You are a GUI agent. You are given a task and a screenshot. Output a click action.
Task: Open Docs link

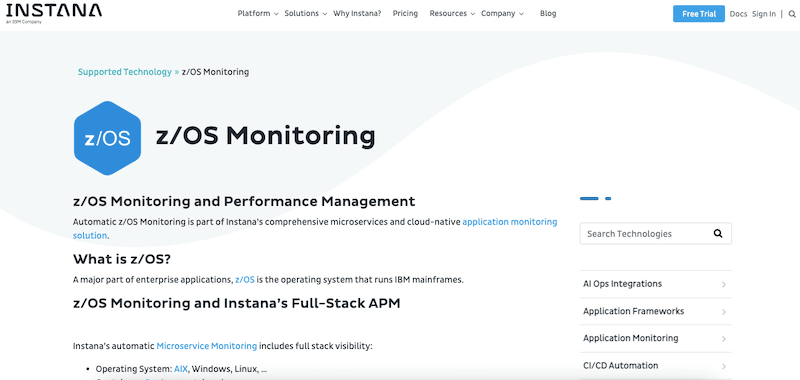pos(738,14)
